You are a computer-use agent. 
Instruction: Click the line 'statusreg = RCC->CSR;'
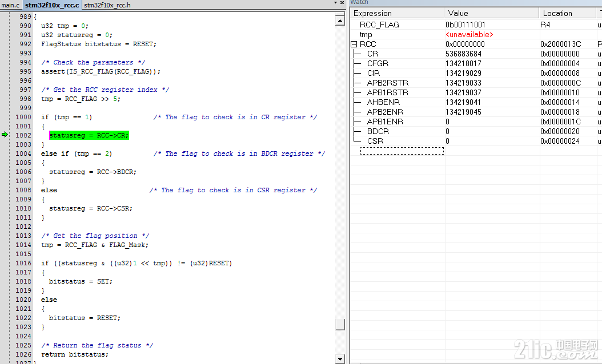pyautogui.click(x=91, y=208)
